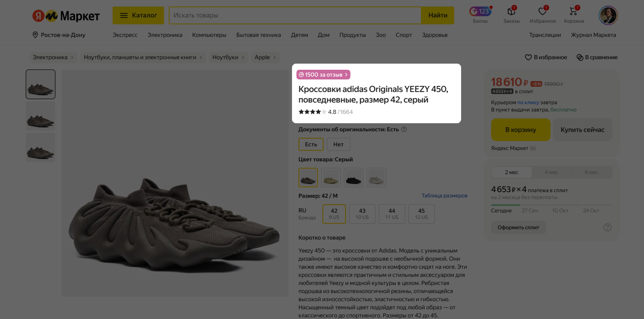This screenshot has height=319, width=644.
Task: Open the Каталог dropdown menu
Action: click(x=138, y=15)
